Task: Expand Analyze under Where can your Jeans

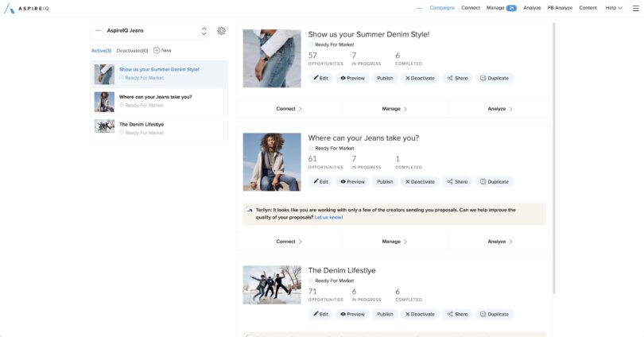Action: pyautogui.click(x=499, y=242)
